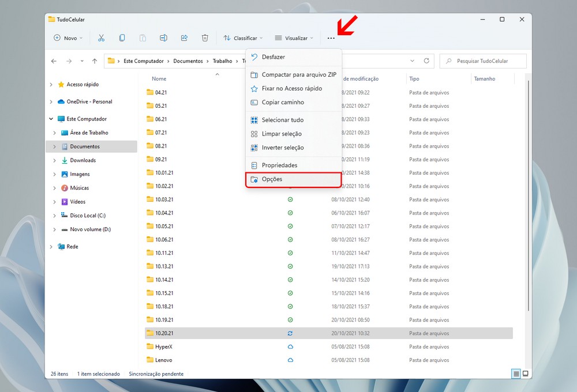Click the Rename icon in toolbar

pos(163,38)
